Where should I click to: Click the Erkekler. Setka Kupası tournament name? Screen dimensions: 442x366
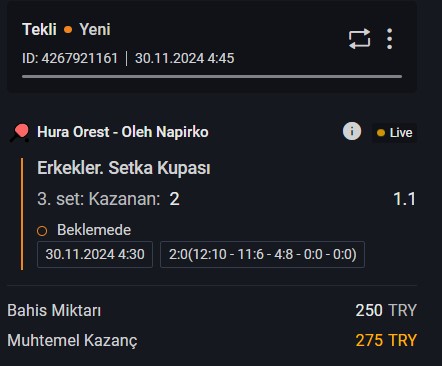coord(124,168)
